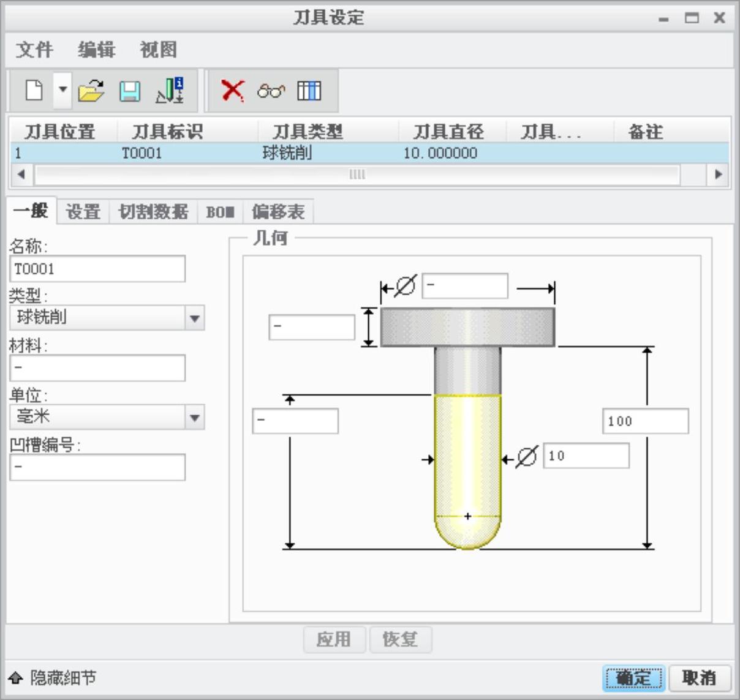Click the ball mill tool preview image
The width and height of the screenshot is (740, 700).
pyautogui.click(x=467, y=429)
